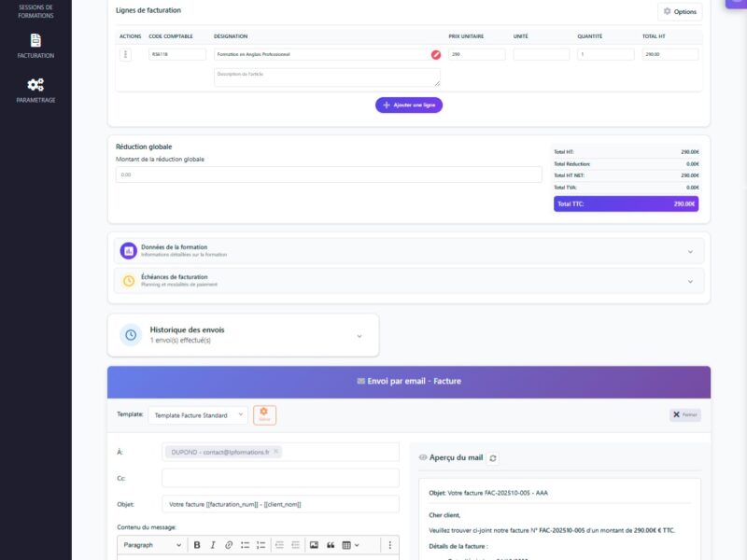
Task: Insert a link in the message editor
Action: pyautogui.click(x=229, y=545)
